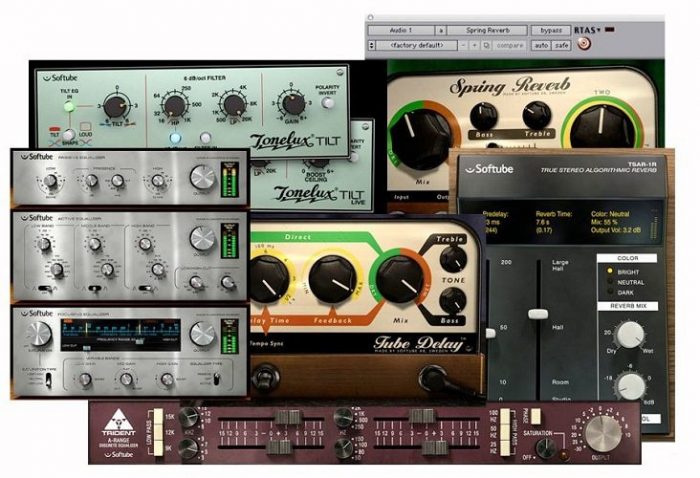Click the Tonelux GAIN knob
700x478 pixels.
tap(292, 104)
